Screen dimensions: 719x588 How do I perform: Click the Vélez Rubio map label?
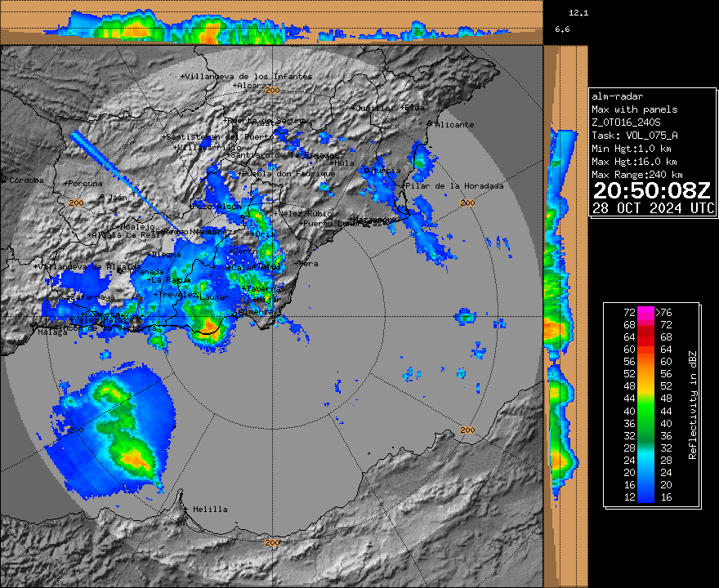[x=305, y=213]
